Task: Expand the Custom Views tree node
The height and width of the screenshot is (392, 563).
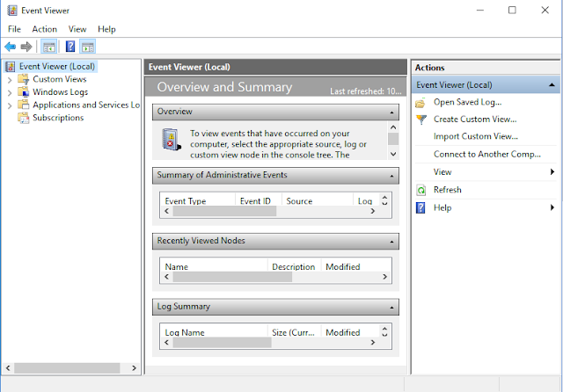Action: (x=10, y=80)
